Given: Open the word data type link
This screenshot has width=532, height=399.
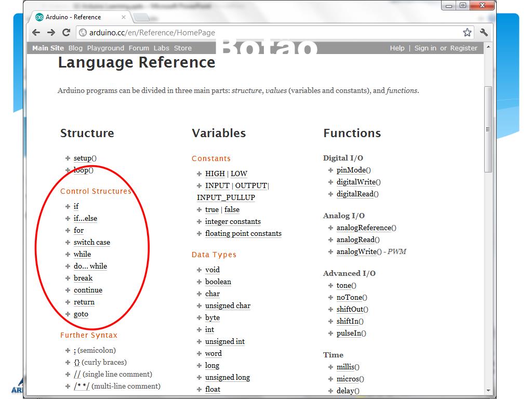Looking at the screenshot, I should coord(214,353).
